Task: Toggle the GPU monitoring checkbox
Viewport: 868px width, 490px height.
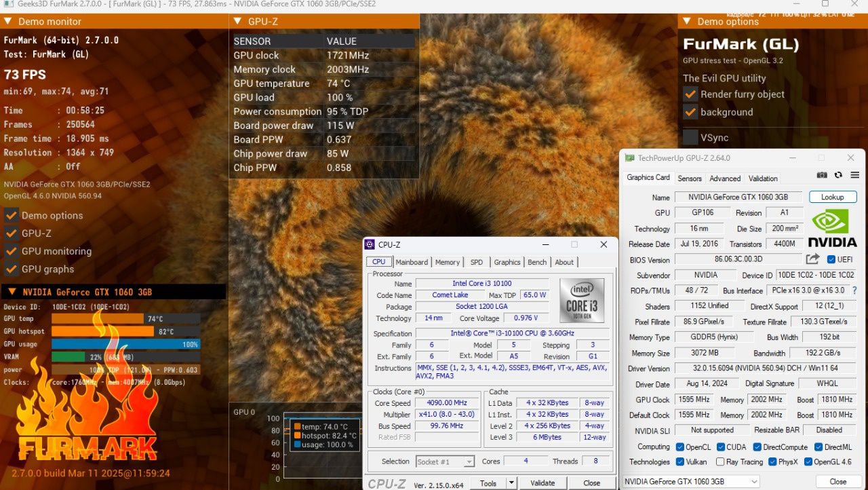Action: coord(12,251)
